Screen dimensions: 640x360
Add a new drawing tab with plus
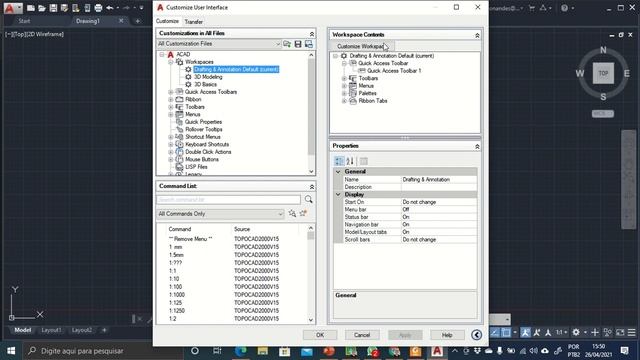(x=138, y=21)
